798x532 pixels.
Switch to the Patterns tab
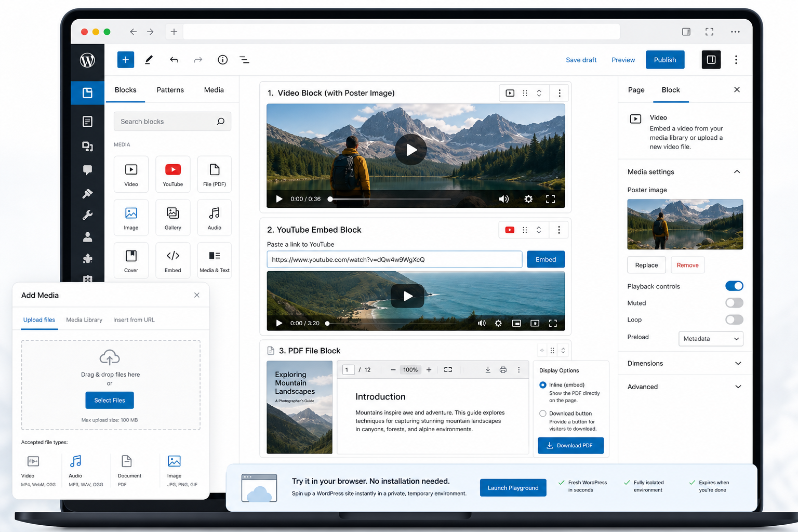click(x=170, y=90)
